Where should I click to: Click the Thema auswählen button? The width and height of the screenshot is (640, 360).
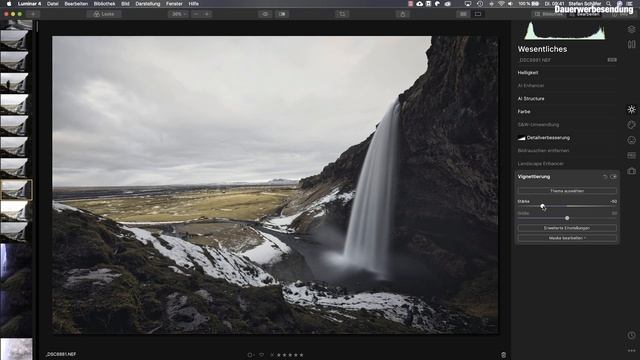[567, 191]
